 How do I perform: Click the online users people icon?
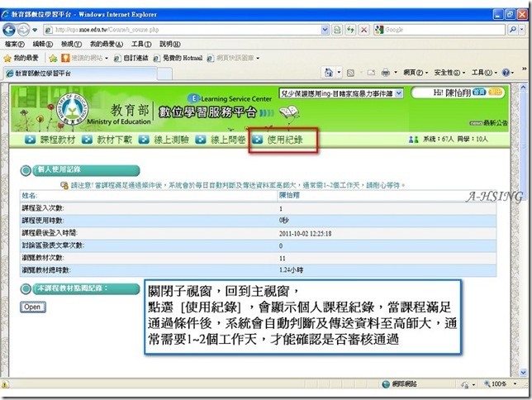click(x=413, y=139)
